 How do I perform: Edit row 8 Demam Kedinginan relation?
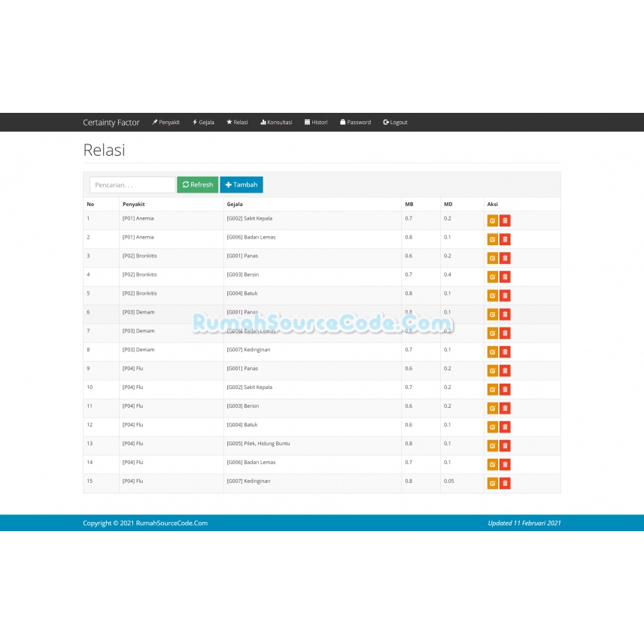(493, 352)
